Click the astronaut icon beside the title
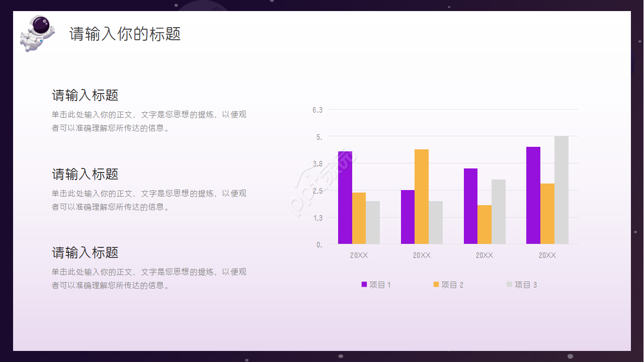Screen dimensions: 644x362 click(x=37, y=33)
